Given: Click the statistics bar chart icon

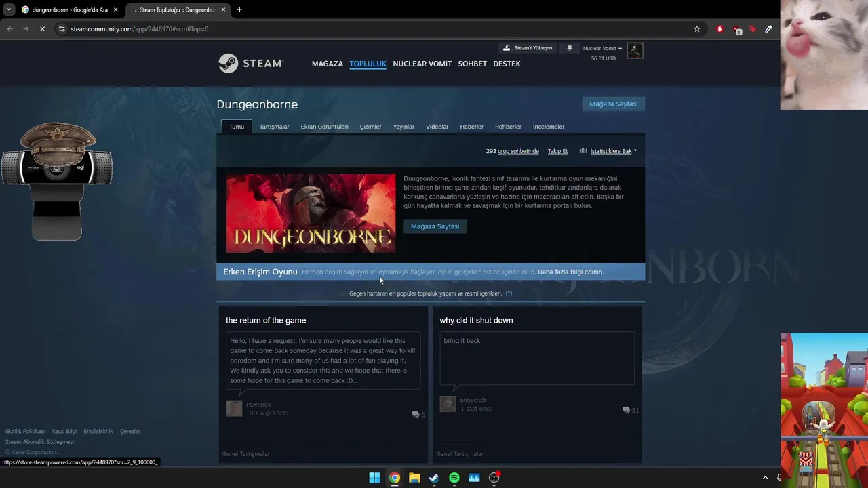Looking at the screenshot, I should tap(583, 151).
